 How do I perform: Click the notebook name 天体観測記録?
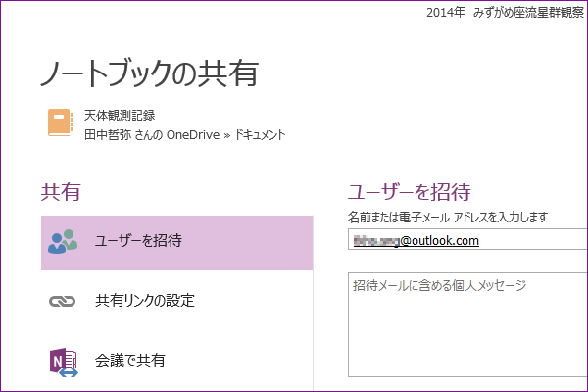[x=120, y=116]
